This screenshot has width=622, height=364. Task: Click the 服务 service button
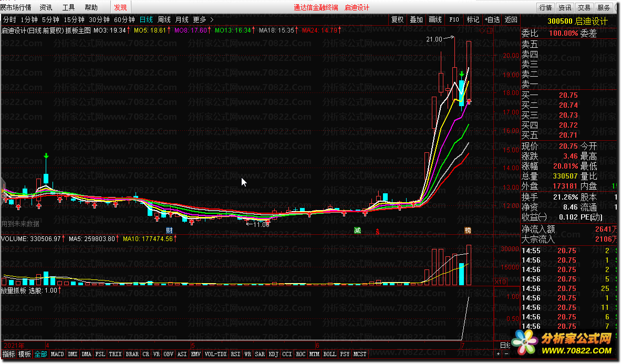click(604, 7)
